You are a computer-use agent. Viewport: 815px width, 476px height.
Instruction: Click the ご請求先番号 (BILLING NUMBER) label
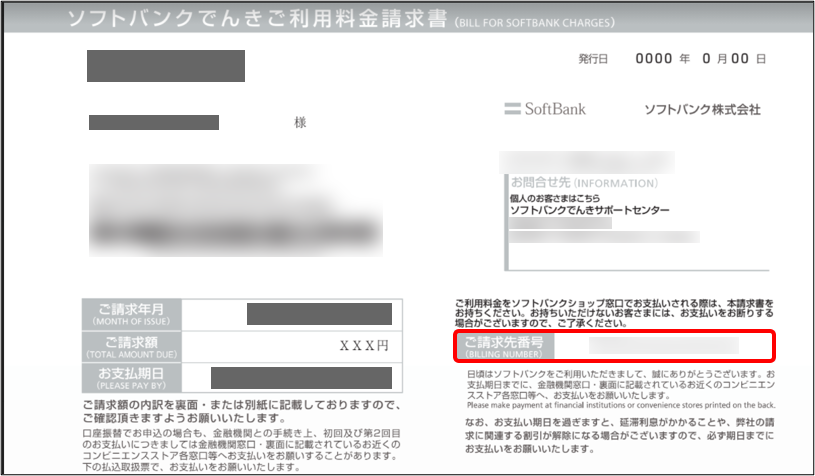[504, 347]
